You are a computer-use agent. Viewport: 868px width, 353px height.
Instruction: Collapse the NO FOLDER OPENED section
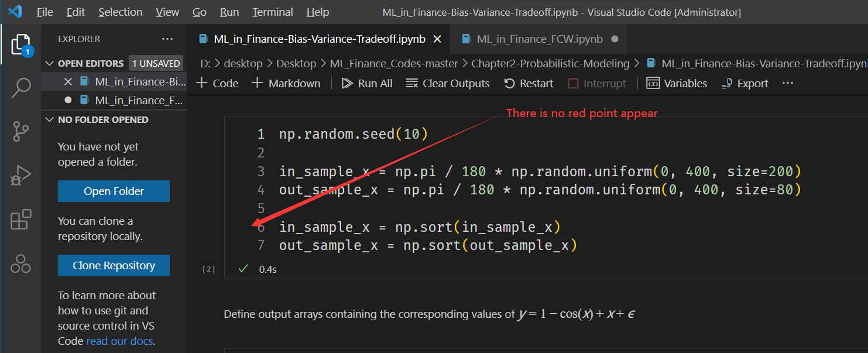coord(49,119)
